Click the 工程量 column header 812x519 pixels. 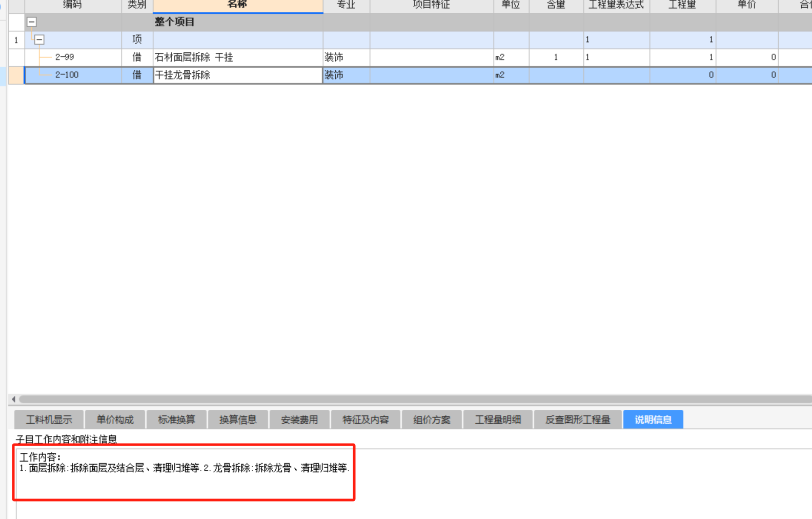tap(683, 5)
